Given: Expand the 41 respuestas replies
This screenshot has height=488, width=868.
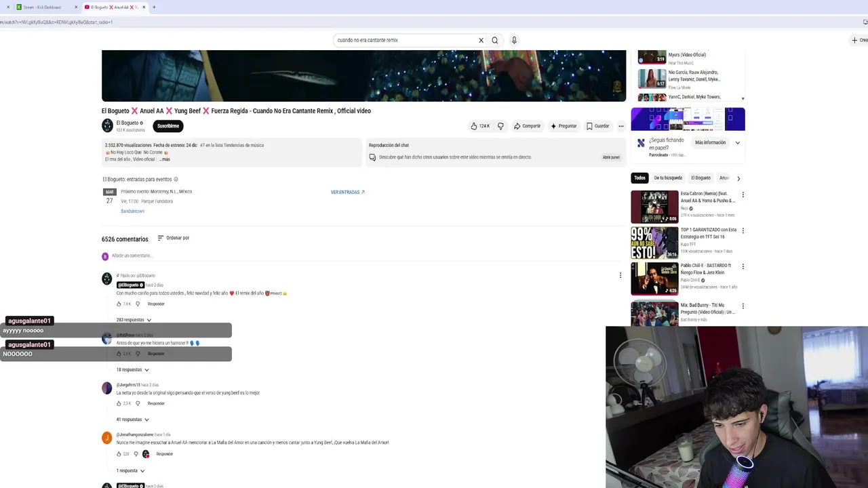Looking at the screenshot, I should [132, 420].
